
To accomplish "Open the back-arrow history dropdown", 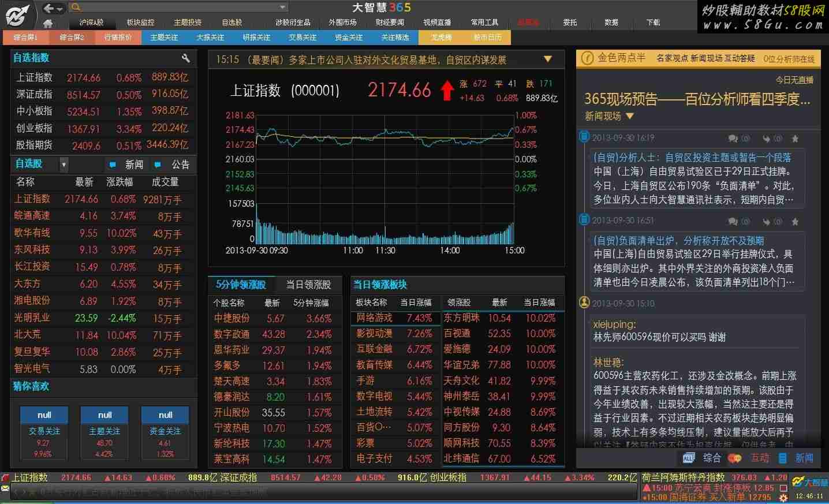I will [60, 9].
